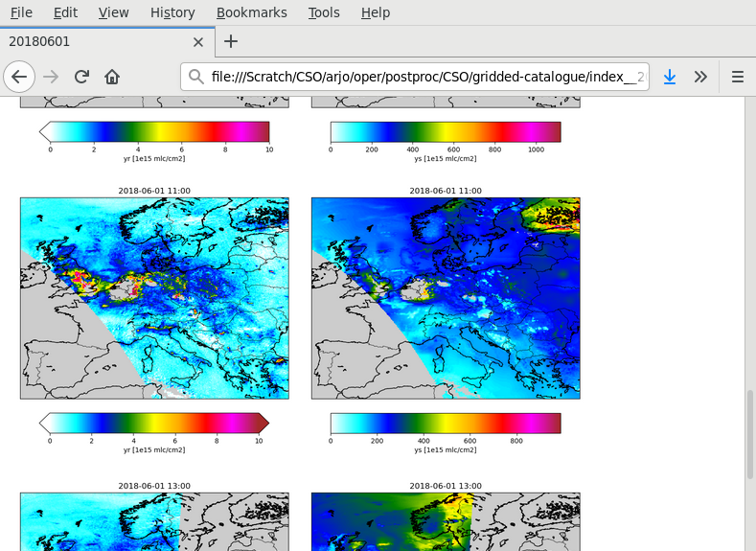Open the View menu

pos(114,12)
